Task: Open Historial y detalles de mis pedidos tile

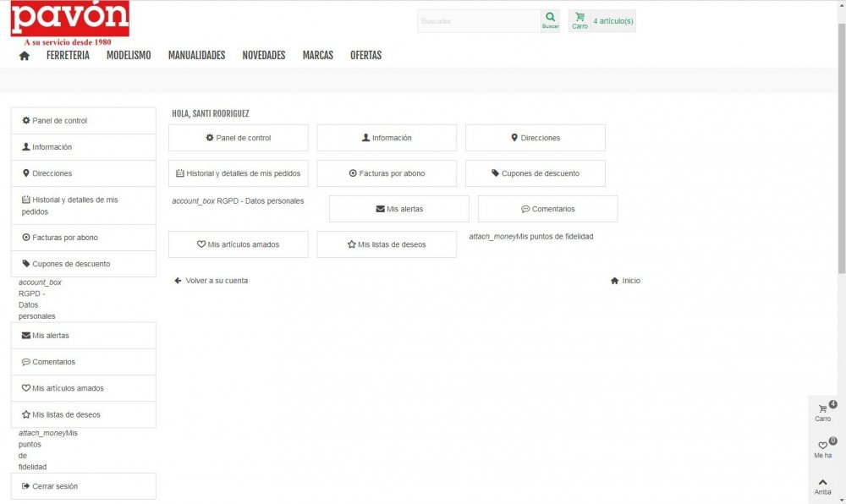Action: (239, 173)
